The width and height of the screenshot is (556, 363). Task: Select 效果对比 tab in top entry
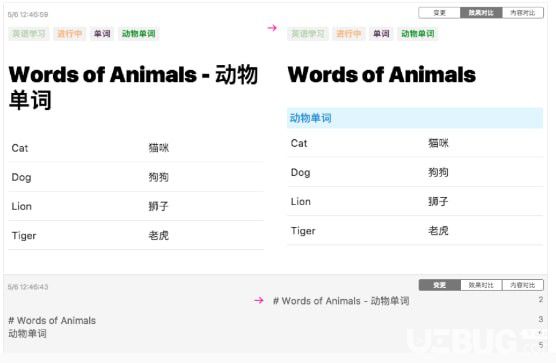pos(481,13)
